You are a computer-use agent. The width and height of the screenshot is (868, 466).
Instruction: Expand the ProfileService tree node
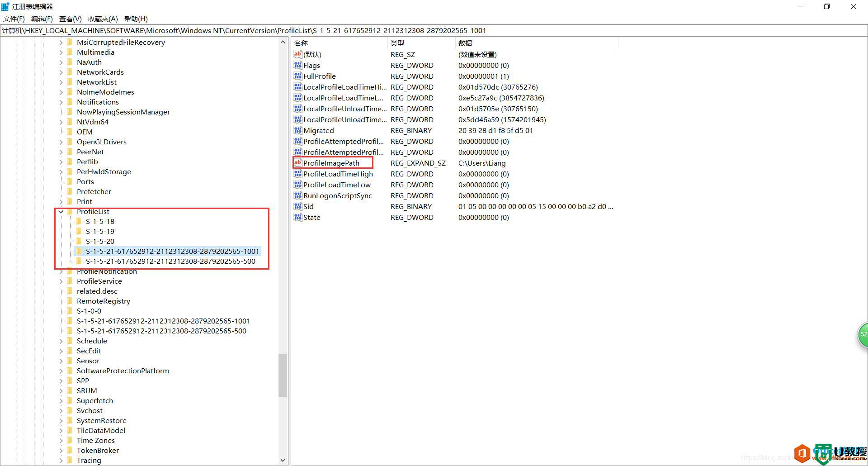coord(61,281)
